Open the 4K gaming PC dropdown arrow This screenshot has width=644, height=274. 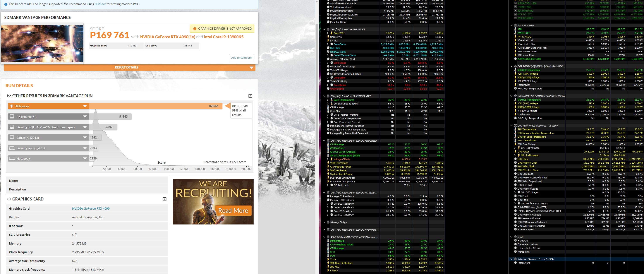[85, 117]
